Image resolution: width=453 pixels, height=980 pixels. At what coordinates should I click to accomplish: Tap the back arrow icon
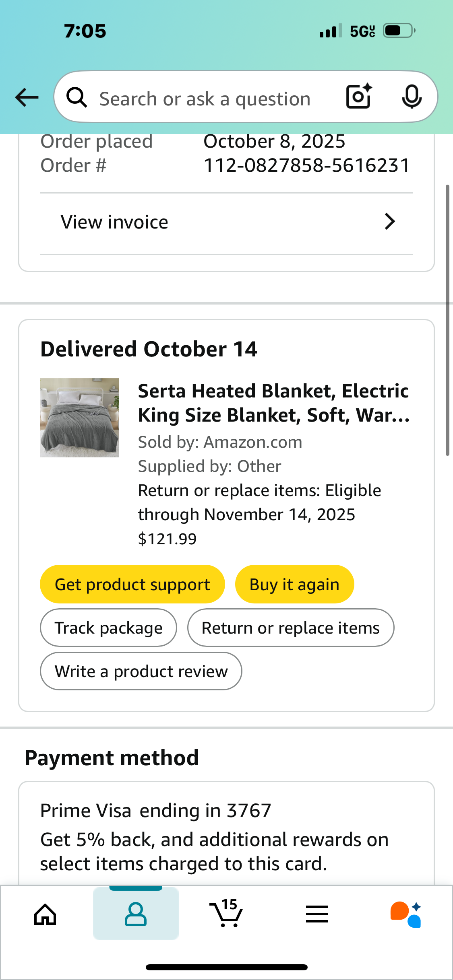(x=27, y=97)
